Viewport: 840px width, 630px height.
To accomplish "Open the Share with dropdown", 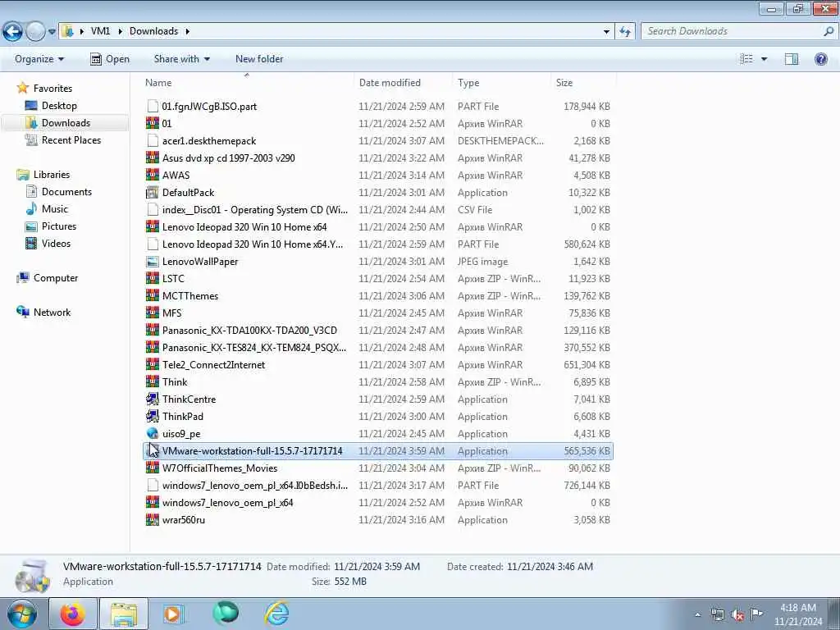I will coord(181,59).
